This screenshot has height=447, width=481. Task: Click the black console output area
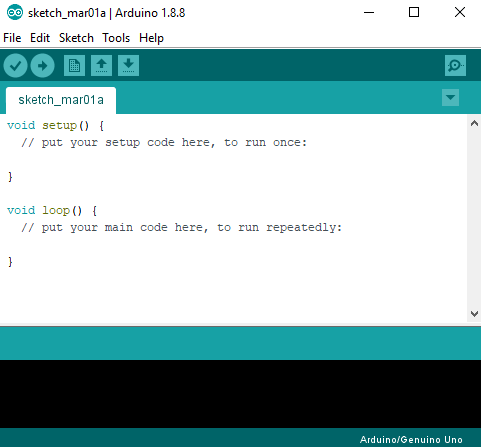(x=240, y=394)
